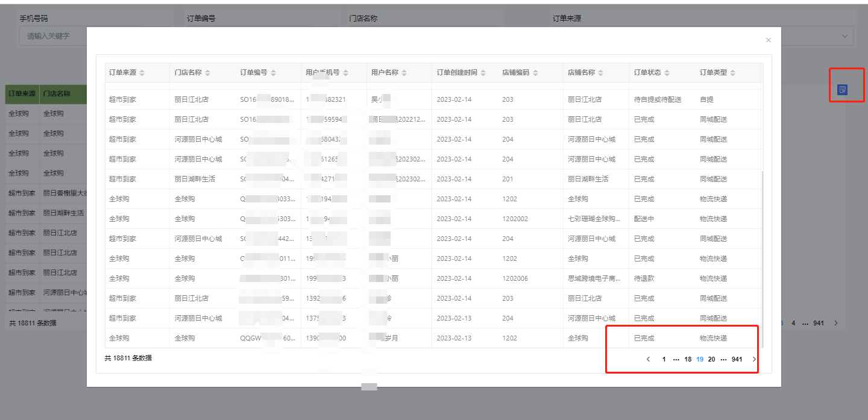Go to page 18 in dialog
The height and width of the screenshot is (420, 868).
point(688,359)
